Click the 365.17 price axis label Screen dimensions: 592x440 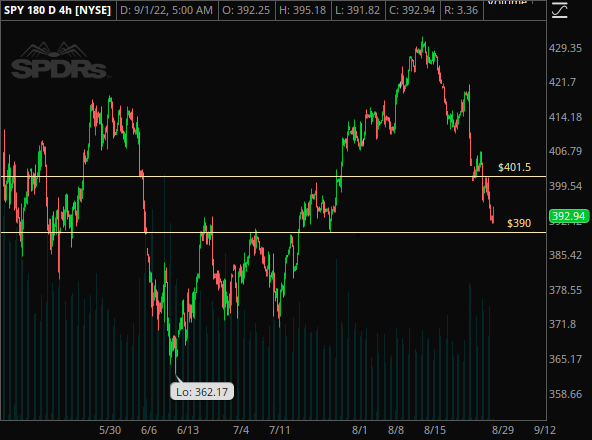click(x=565, y=359)
